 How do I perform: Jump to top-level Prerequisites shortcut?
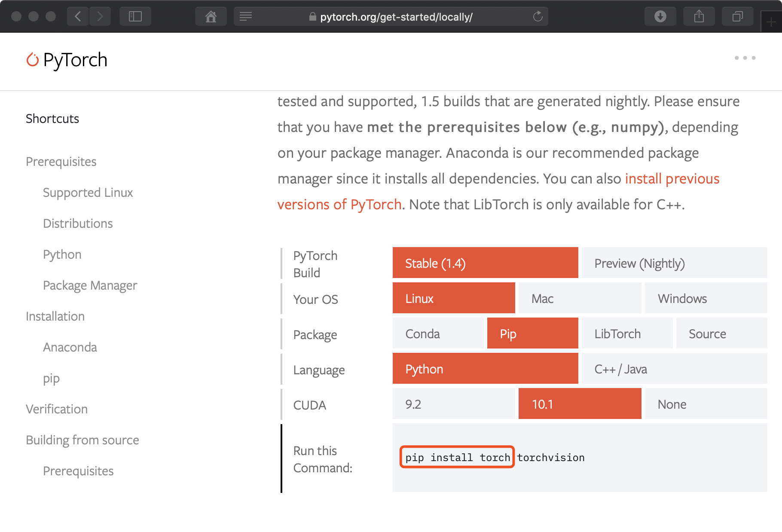tap(61, 162)
